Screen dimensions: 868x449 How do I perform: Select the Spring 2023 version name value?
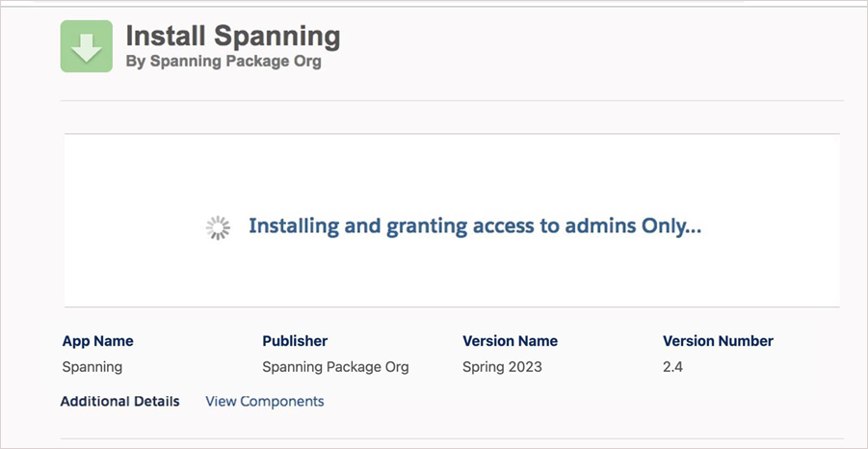[x=502, y=367]
